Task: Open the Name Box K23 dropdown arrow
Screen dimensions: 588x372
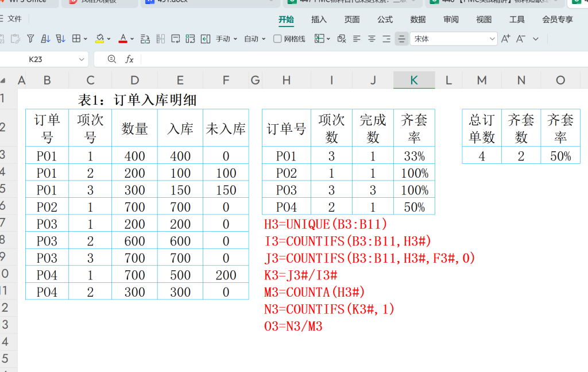Action: point(82,59)
